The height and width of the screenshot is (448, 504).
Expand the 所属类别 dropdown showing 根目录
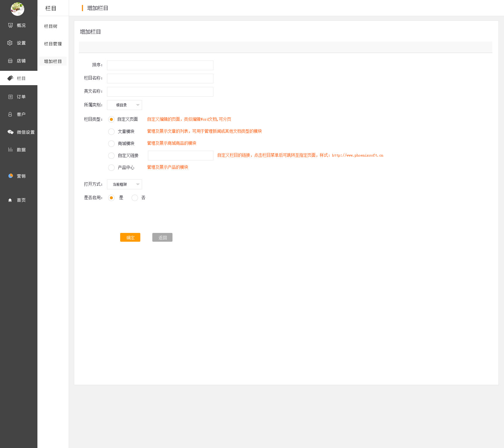125,105
